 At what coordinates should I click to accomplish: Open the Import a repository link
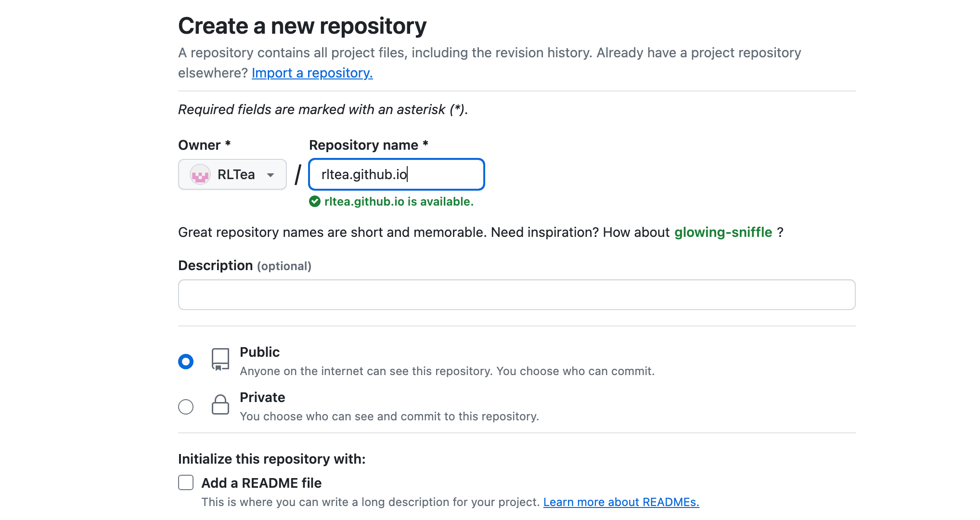tap(312, 73)
